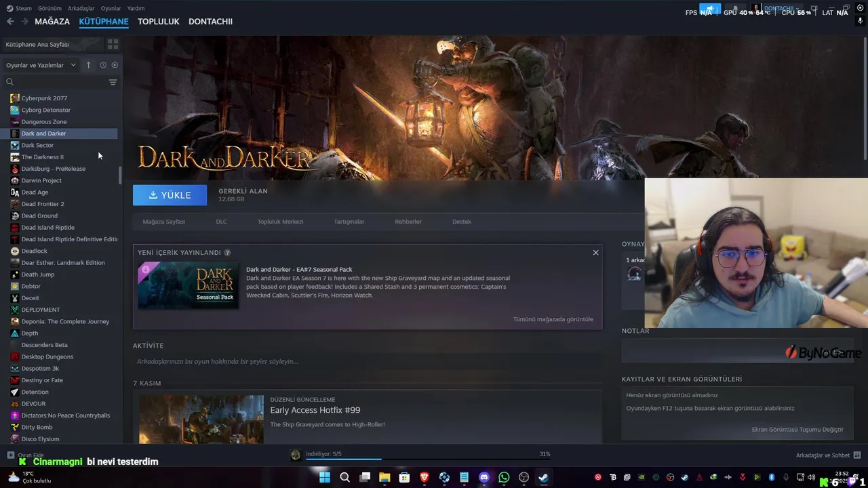Close the new content announcement box
This screenshot has width=868, height=488.
tap(595, 253)
